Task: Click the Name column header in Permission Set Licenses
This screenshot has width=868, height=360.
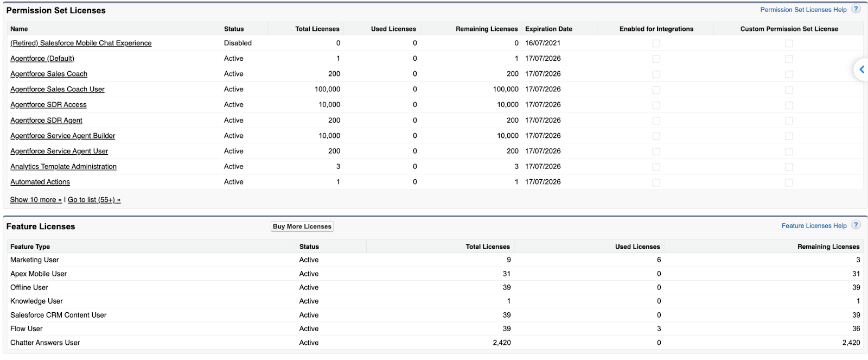Action: pos(19,29)
